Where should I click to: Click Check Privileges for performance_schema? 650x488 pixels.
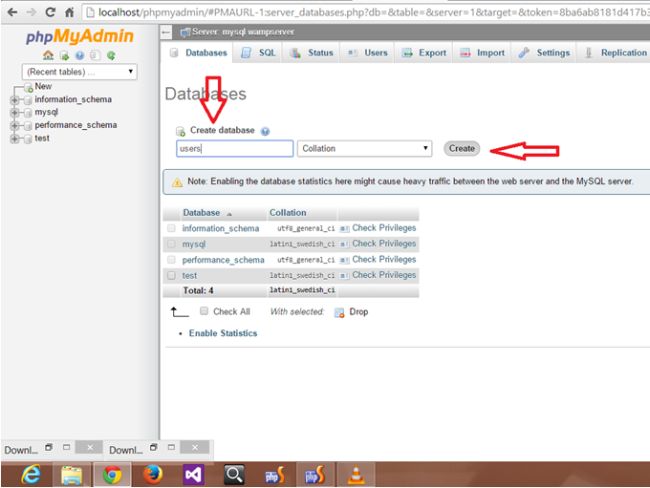point(384,260)
